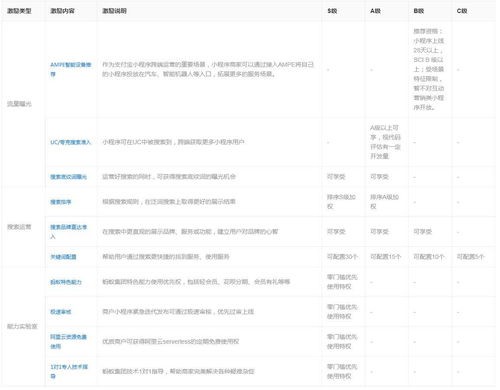The height and width of the screenshot is (390, 500).
Task: Open the 搜索激活词曝光 link
Action: [x=68, y=177]
